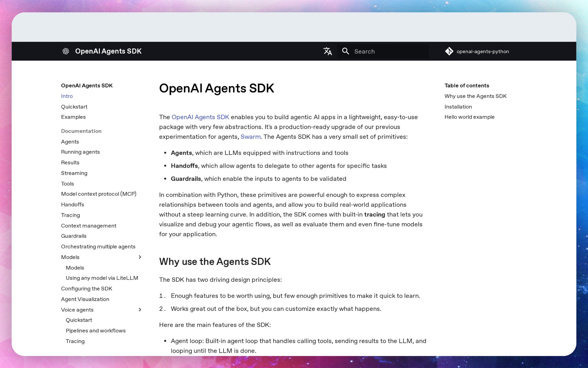Jump to Installation in table of contents

pos(458,107)
